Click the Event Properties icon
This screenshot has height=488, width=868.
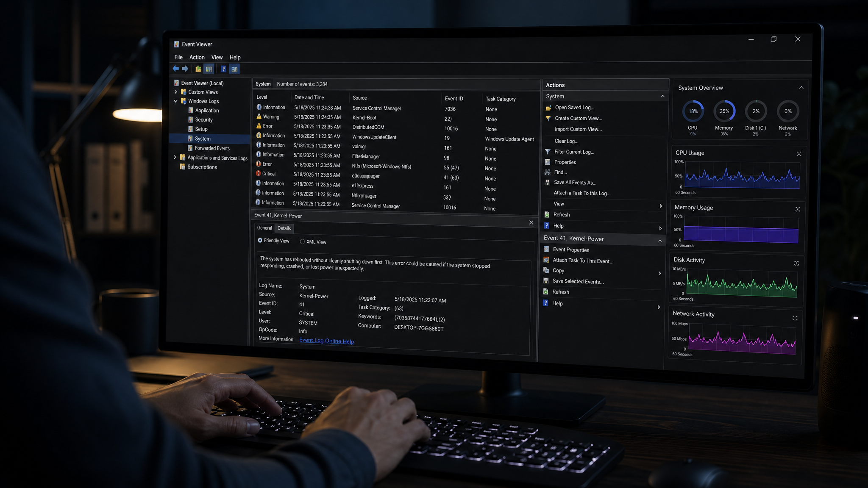coord(546,249)
